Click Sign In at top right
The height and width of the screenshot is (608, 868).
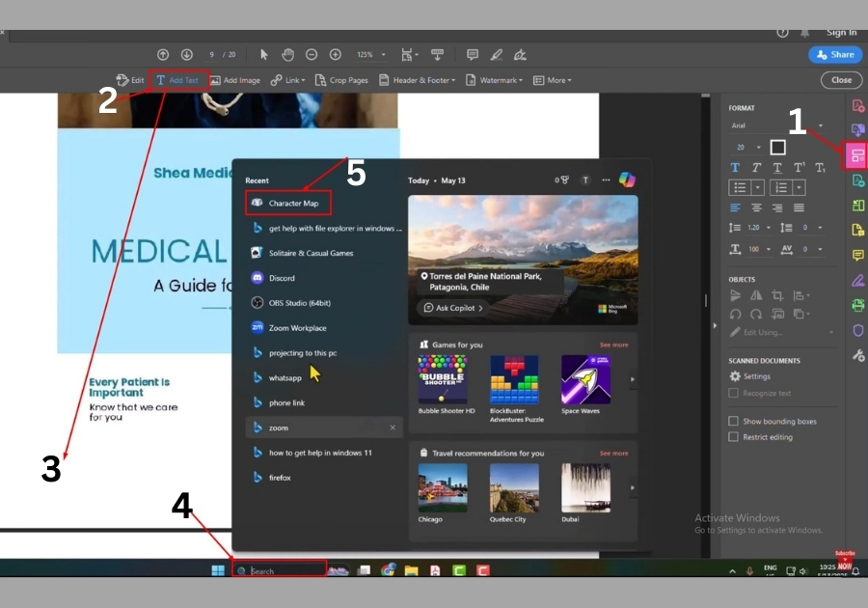point(841,33)
